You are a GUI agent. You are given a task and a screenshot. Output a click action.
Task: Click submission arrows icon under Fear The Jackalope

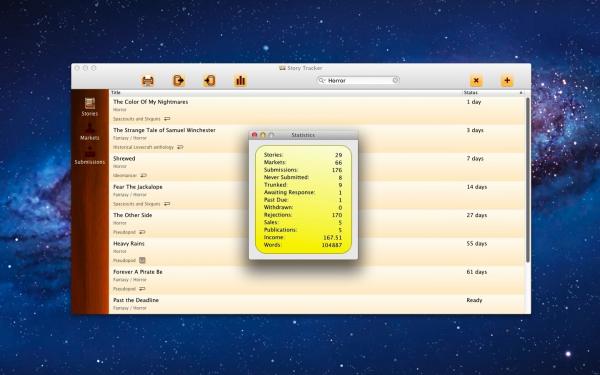tap(167, 204)
